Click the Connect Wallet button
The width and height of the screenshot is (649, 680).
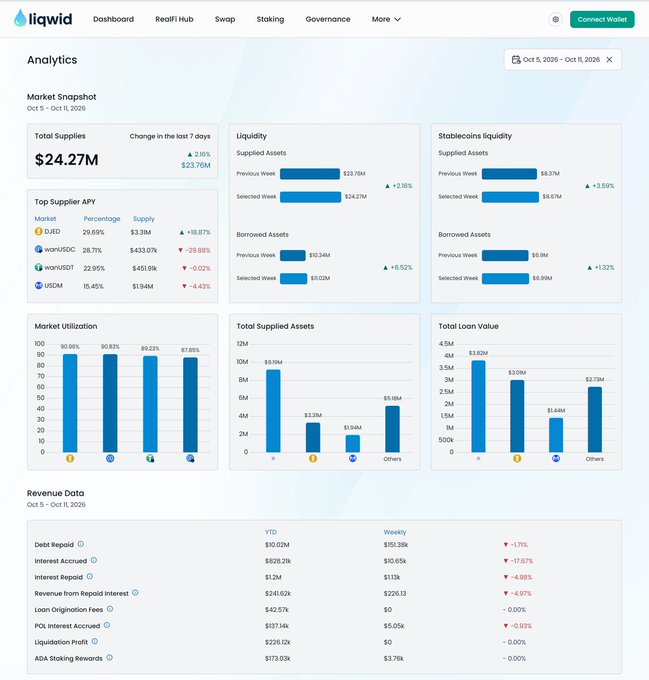click(602, 20)
